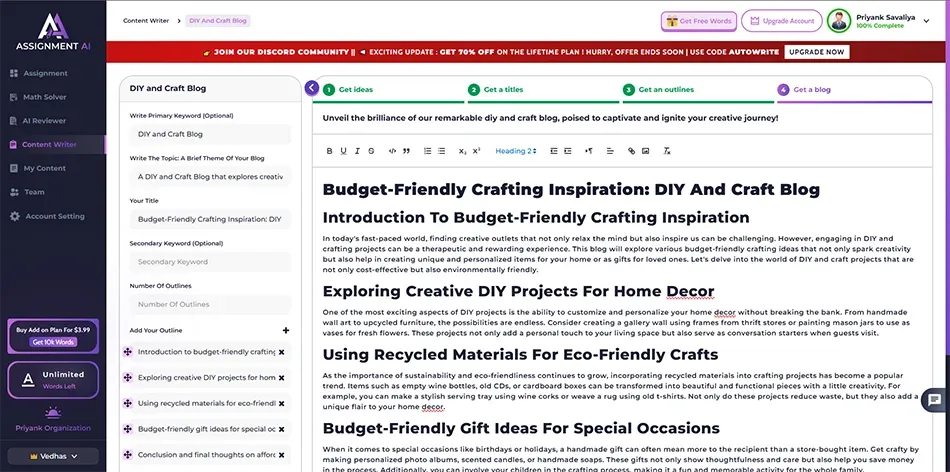Screen dimensions: 950x472
Task: Apply underline formatting from the toolbar
Action: tap(343, 151)
